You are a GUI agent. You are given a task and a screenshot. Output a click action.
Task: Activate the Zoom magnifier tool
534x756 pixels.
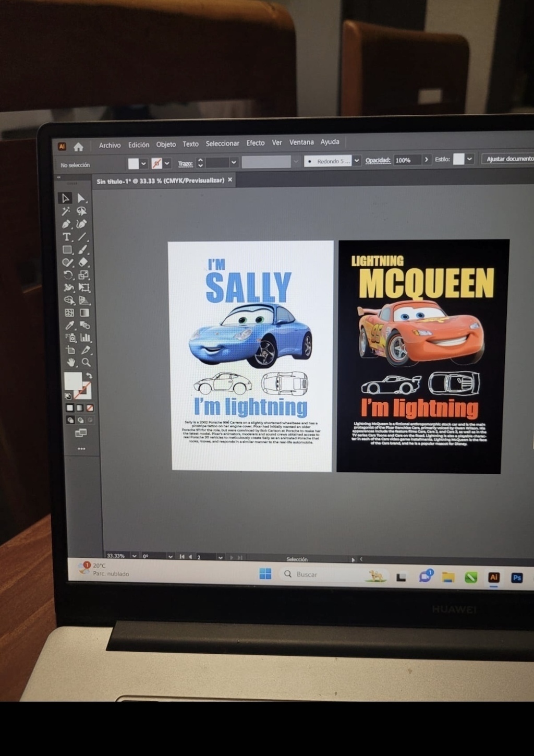click(86, 362)
